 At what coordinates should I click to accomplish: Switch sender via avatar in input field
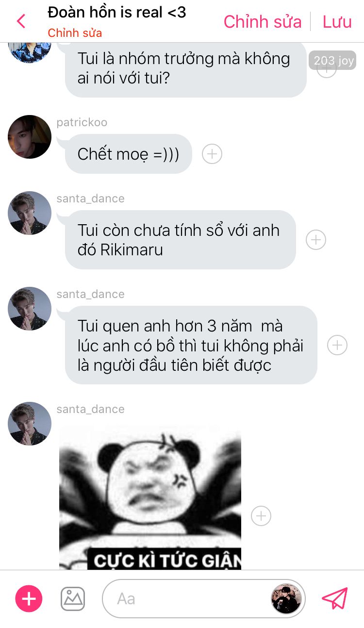pos(286,598)
